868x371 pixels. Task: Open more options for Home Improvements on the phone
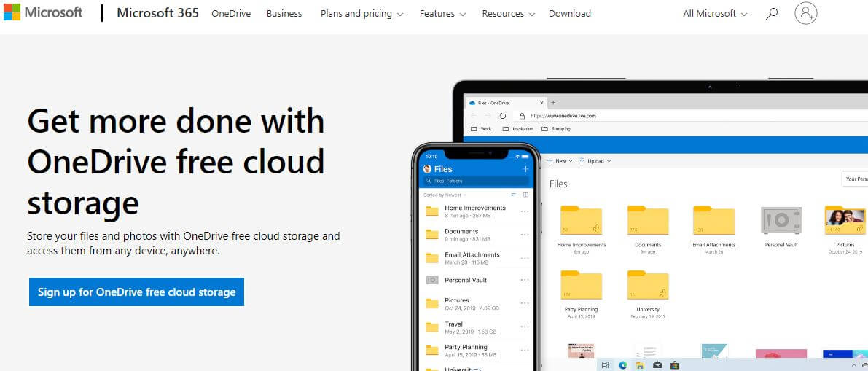click(x=525, y=211)
